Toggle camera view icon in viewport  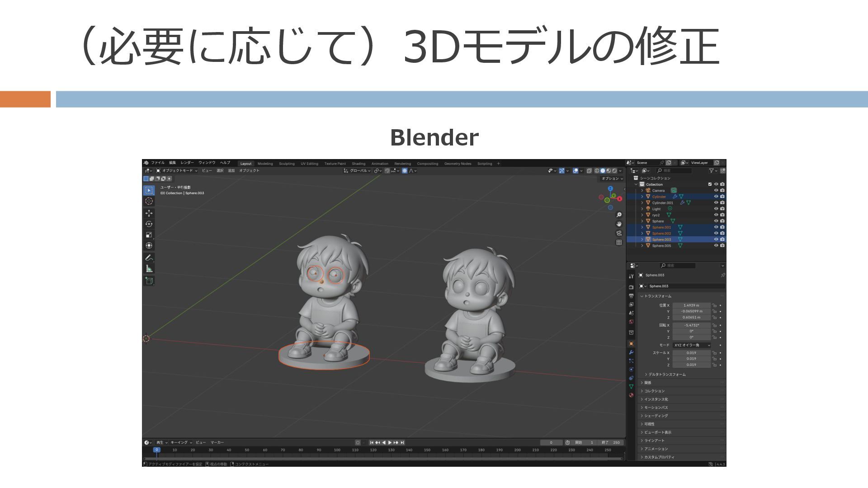click(619, 233)
